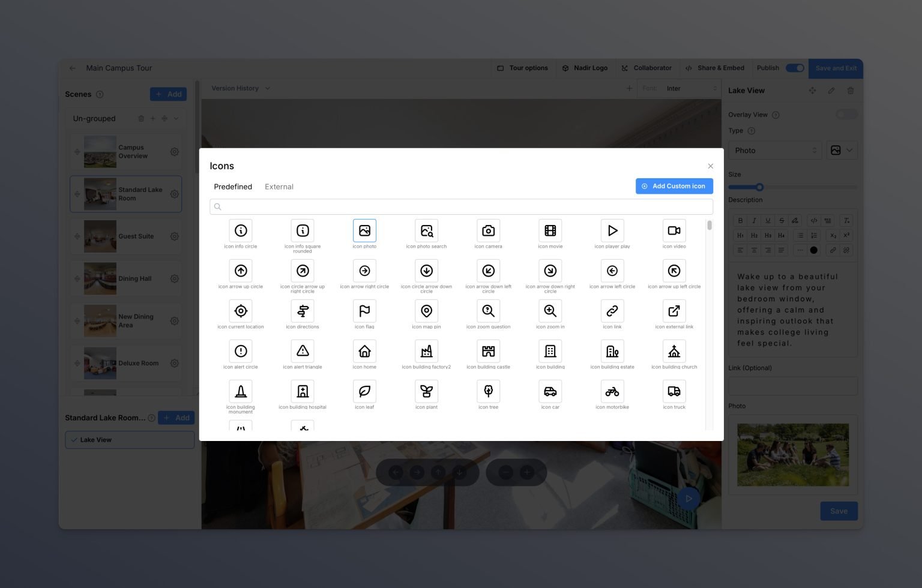Pick the icon zoom in
Viewport: 922px width, 588px height.
point(550,311)
